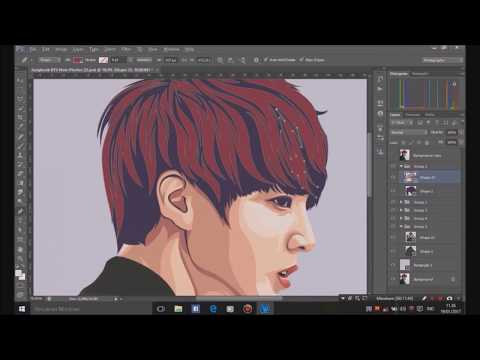The height and width of the screenshot is (360, 480).
Task: Open the stroke type dropdown
Action: point(144,60)
